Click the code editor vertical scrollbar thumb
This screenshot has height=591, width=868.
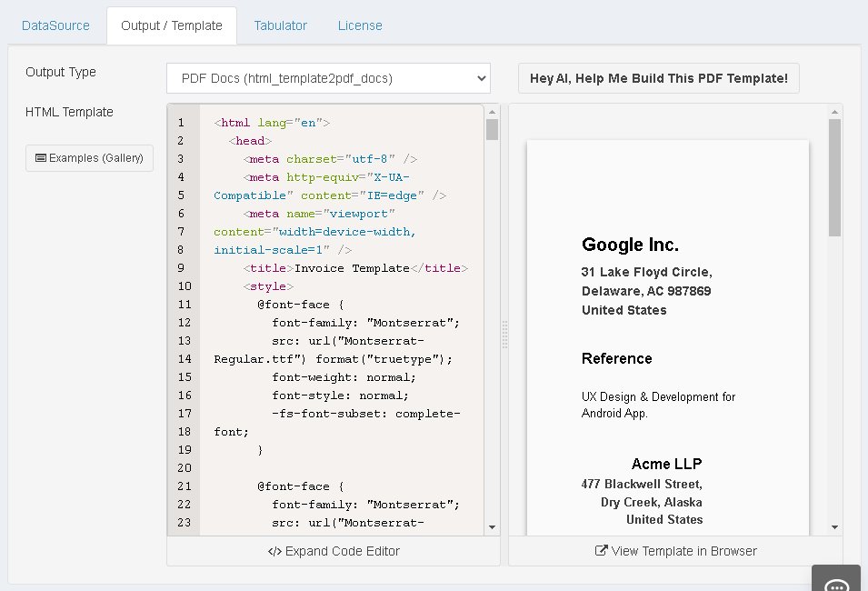point(492,130)
